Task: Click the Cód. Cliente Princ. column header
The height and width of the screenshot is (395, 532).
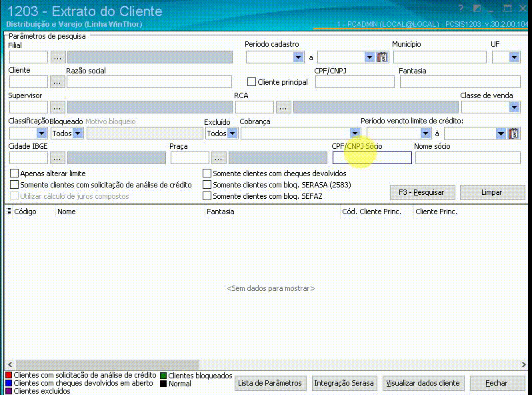Action: [372, 212]
